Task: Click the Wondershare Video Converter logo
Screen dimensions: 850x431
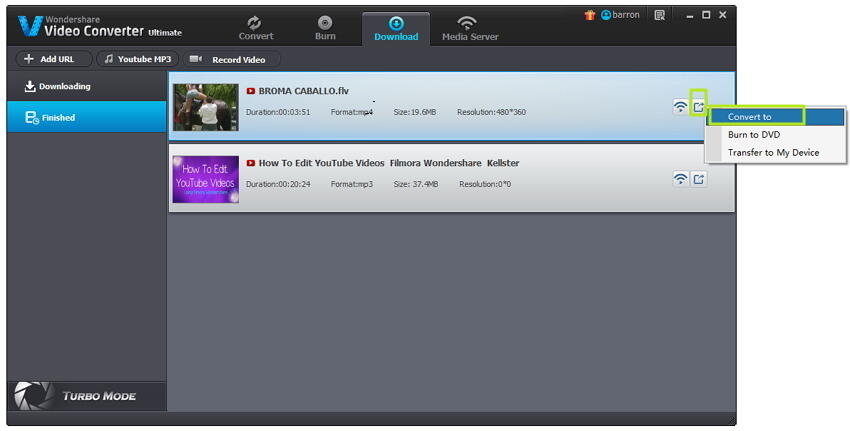Action: (x=100, y=27)
